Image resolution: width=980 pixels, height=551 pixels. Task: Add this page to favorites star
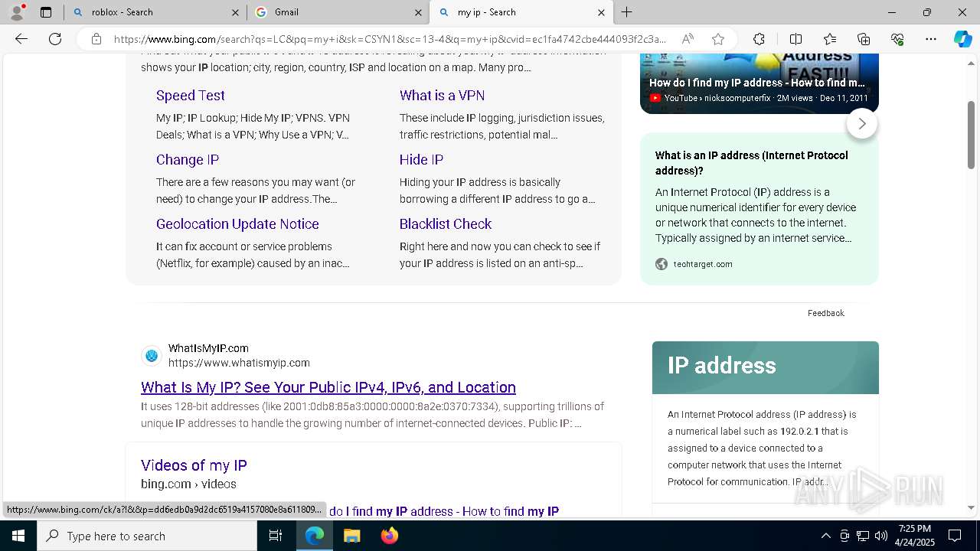[x=717, y=39]
